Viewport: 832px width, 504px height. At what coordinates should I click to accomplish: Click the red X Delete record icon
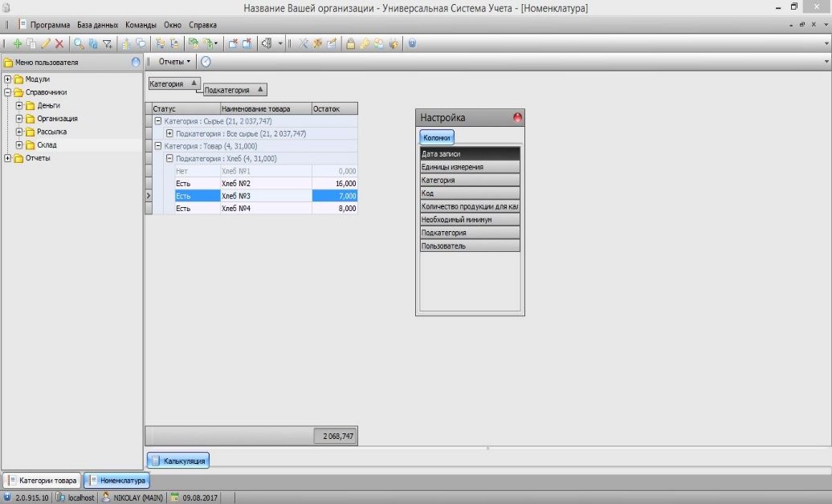[59, 44]
